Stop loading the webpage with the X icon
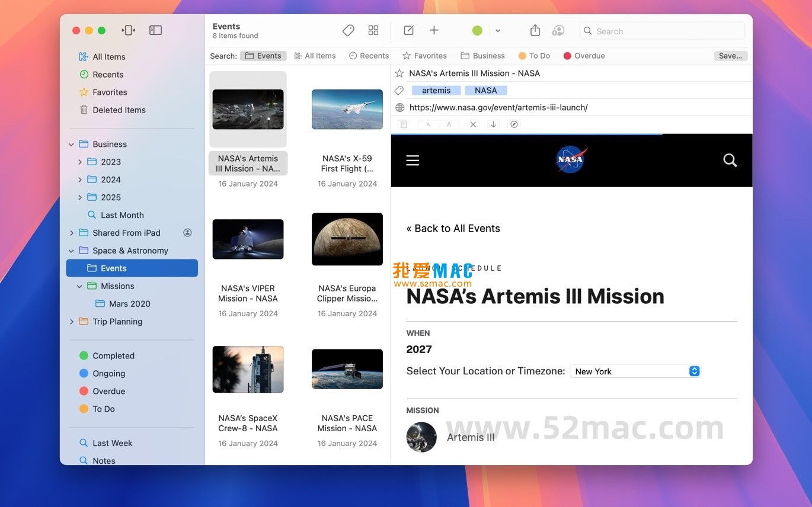This screenshot has width=812, height=507. [x=472, y=124]
